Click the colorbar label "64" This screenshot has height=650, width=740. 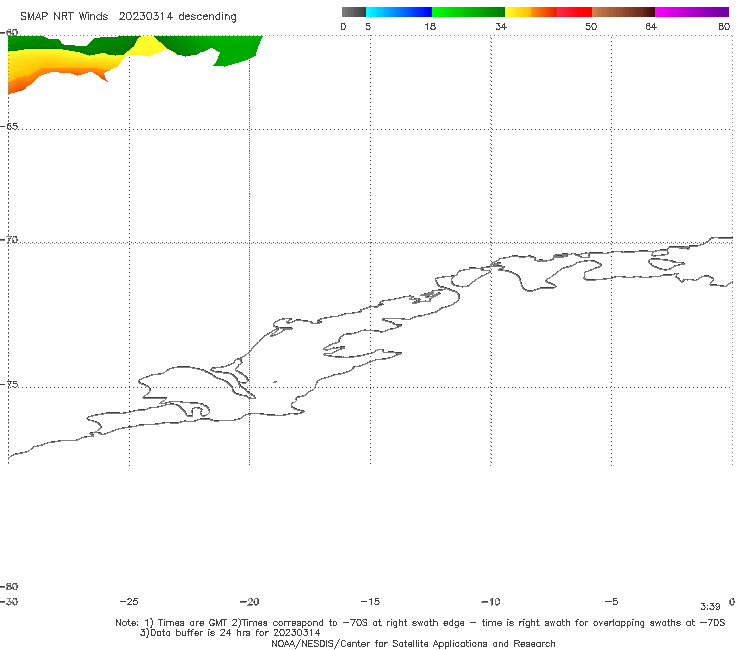tap(651, 27)
